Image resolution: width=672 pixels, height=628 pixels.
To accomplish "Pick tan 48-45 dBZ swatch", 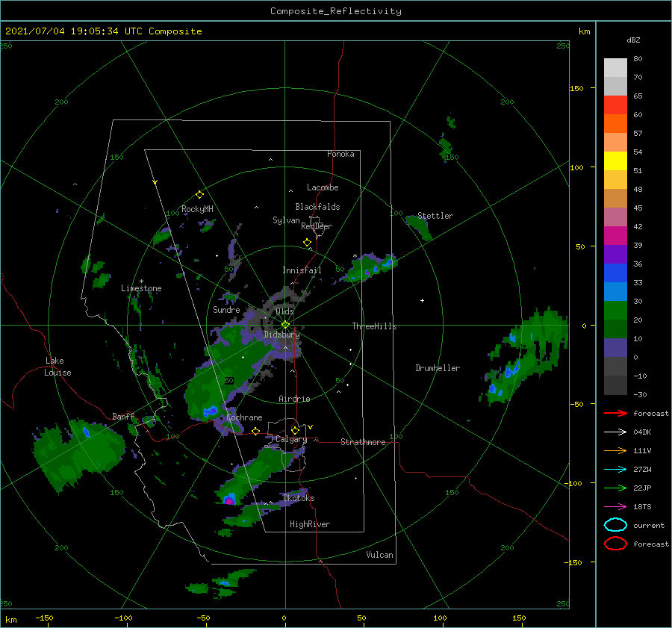I will click(615, 198).
